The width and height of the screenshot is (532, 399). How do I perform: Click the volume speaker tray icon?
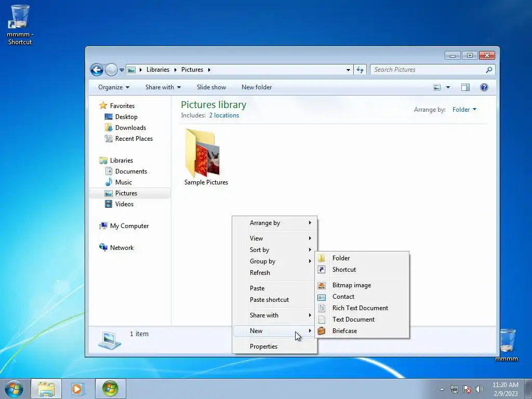coord(479,389)
